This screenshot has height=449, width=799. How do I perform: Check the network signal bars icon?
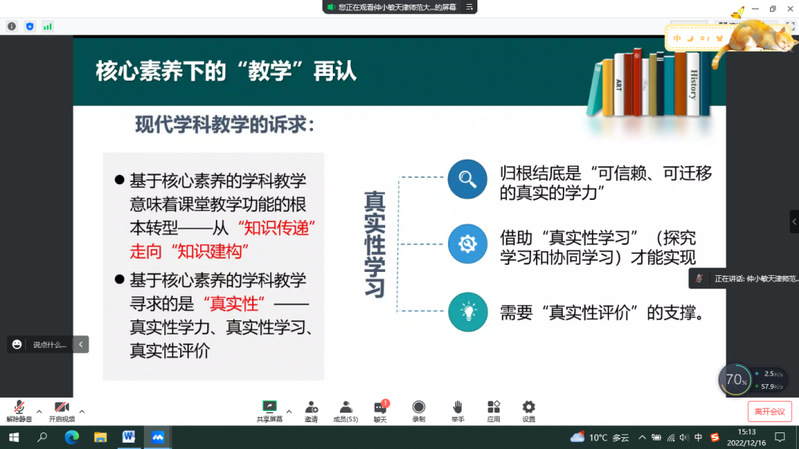point(47,27)
